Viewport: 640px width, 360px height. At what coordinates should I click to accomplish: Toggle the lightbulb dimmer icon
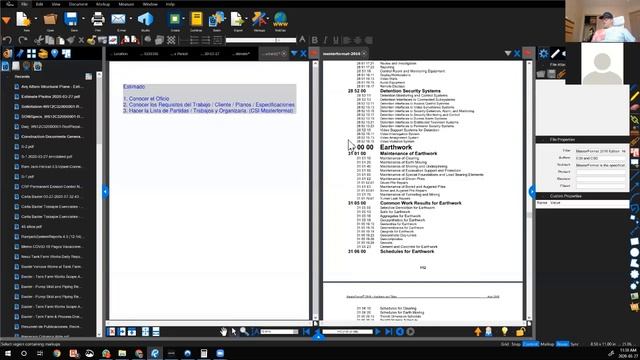(x=505, y=331)
